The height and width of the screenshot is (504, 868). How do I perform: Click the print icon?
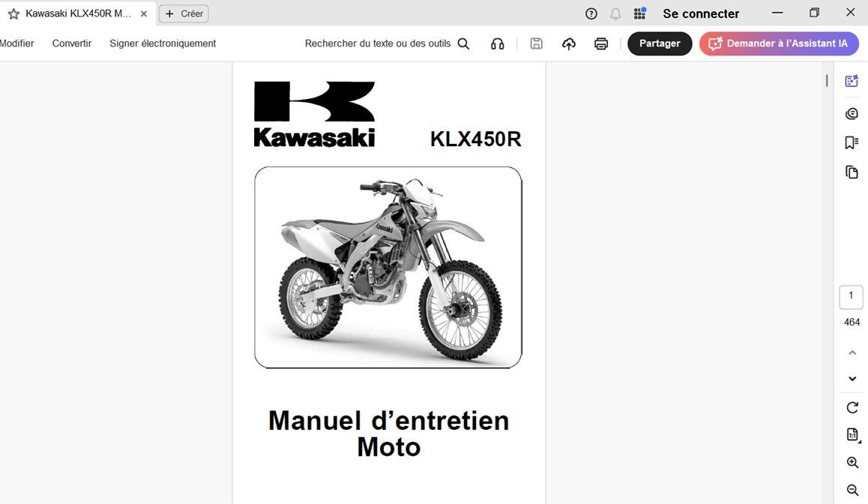[x=601, y=43]
